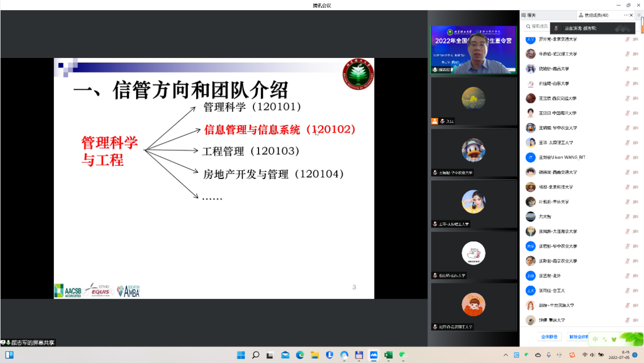Click camera icon for 大连海事大学 participant
Screen dimensions: 644x363
pos(635,231)
